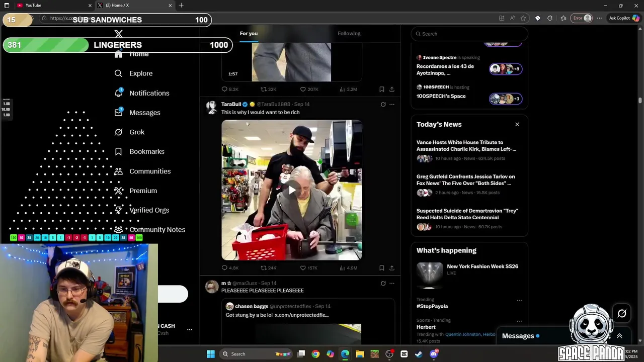Dismiss Today's News panel
Image resolution: width=644 pixels, height=362 pixels.
[x=517, y=124]
